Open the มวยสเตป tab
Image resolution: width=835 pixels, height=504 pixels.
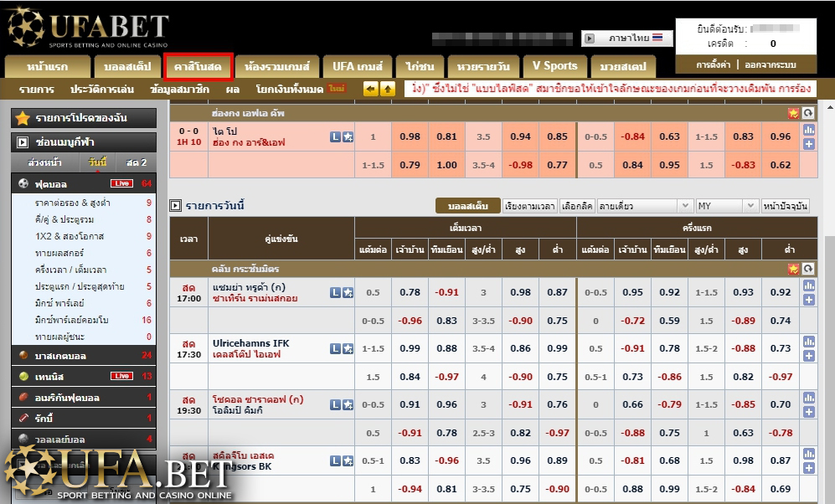tap(623, 67)
